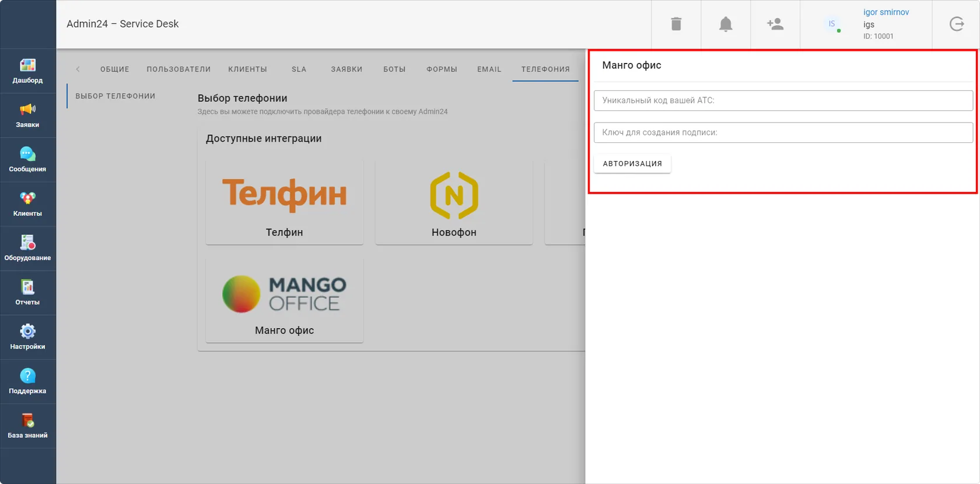The width and height of the screenshot is (980, 484).
Task: Open the Заявки sidebar section
Action: click(x=27, y=115)
